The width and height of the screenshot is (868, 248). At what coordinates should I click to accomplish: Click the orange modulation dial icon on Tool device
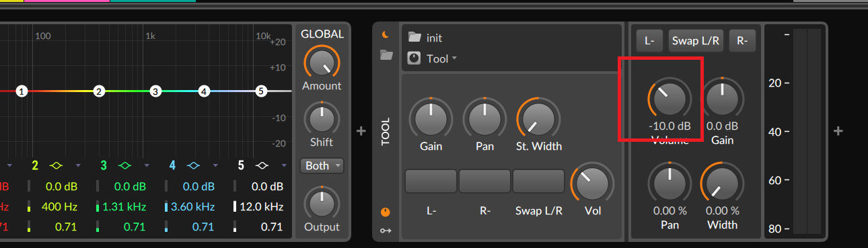[x=385, y=212]
